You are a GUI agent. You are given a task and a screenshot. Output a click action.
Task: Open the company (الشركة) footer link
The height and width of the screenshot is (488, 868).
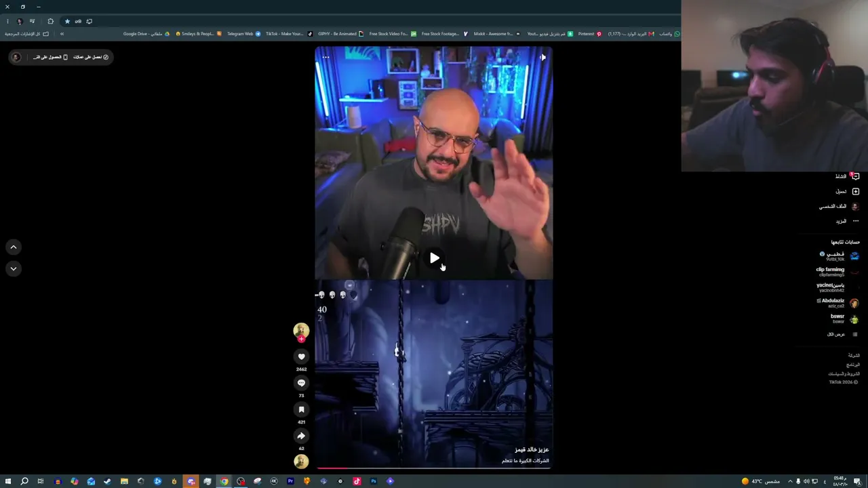pyautogui.click(x=854, y=355)
